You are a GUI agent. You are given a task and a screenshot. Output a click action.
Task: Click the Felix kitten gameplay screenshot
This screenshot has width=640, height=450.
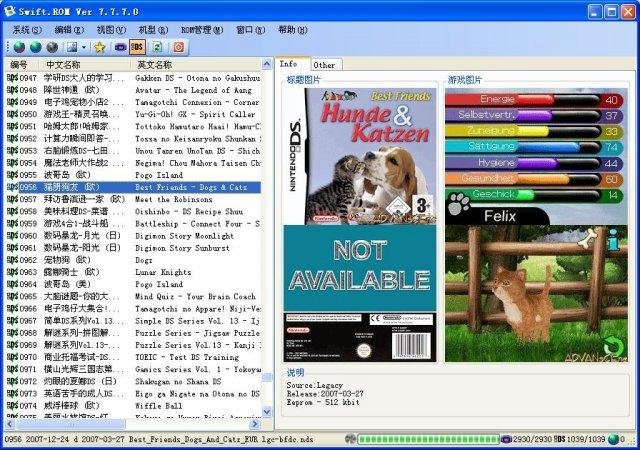click(536, 293)
